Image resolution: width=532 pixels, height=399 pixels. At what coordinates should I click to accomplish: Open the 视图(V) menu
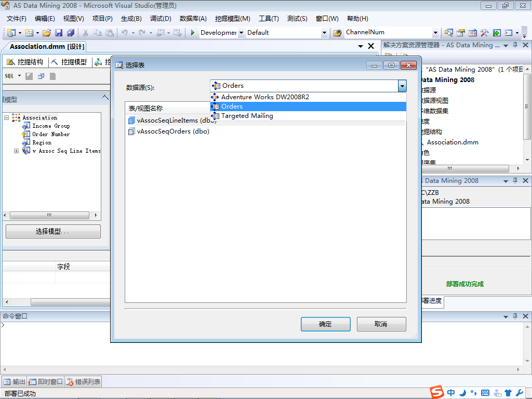73,19
